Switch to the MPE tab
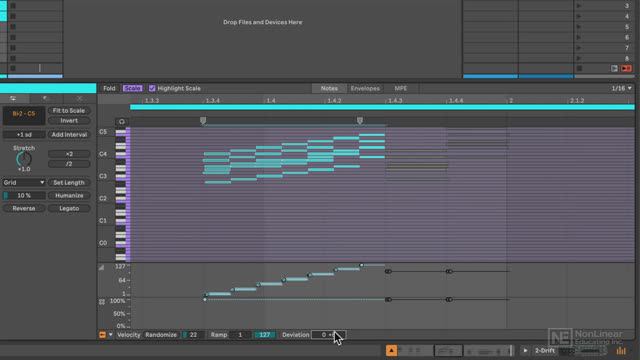This screenshot has height=360, width=640. point(400,88)
